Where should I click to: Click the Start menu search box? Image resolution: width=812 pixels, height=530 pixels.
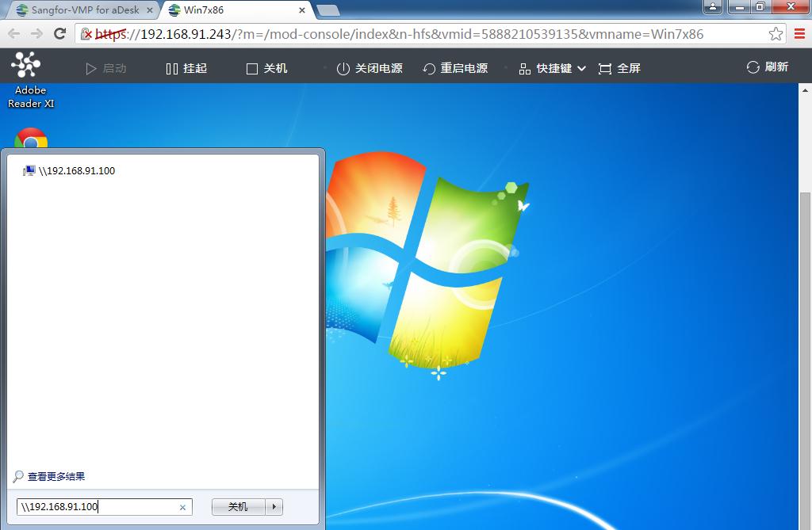[x=105, y=507]
